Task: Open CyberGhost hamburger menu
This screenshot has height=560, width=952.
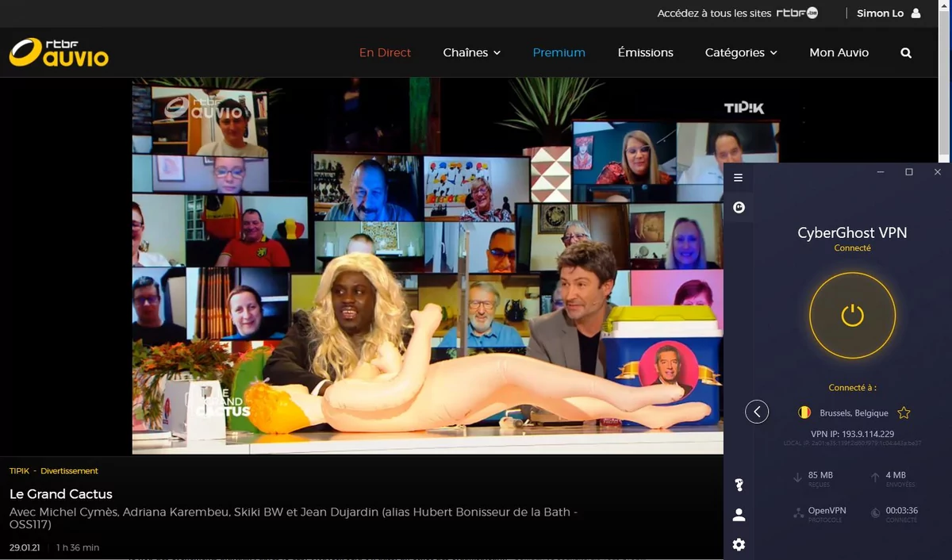Action: click(738, 178)
